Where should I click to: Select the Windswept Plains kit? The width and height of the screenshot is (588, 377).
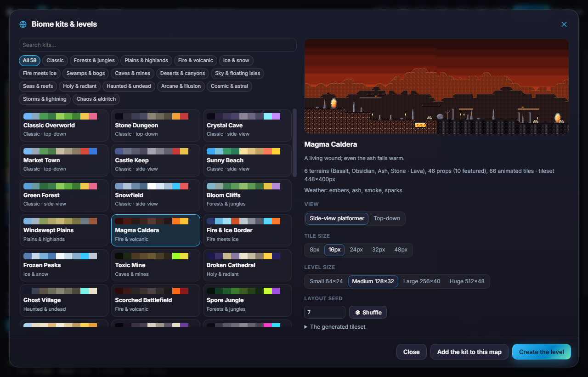[64, 230]
